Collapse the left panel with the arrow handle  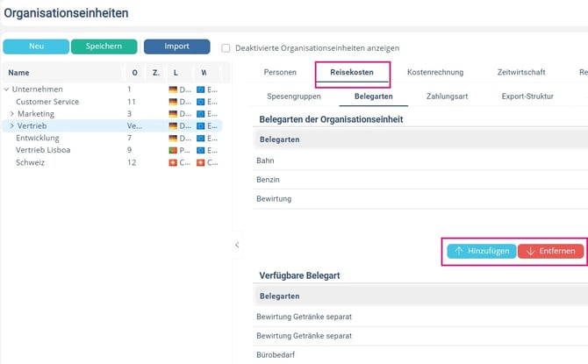237,245
